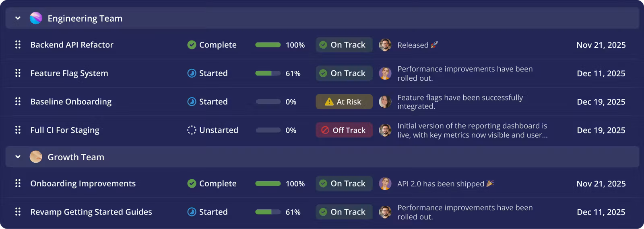
Task: Toggle Started status of Baseline Onboarding
Action: point(192,102)
